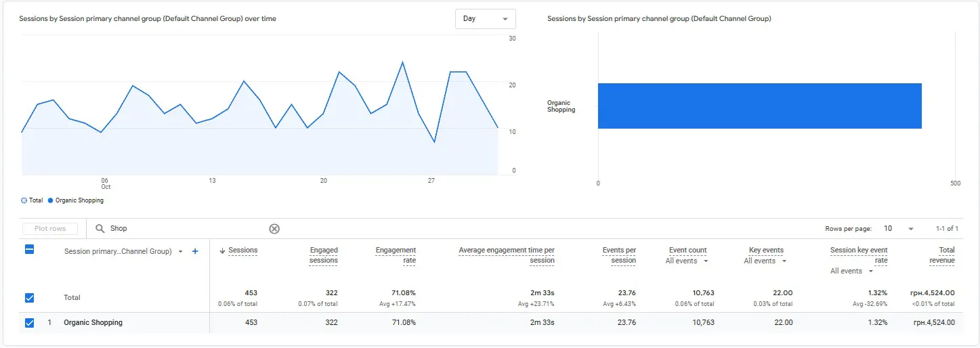Uncheck the Total row checkbox
Viewport: 980px width, 348px height.
(x=29, y=298)
